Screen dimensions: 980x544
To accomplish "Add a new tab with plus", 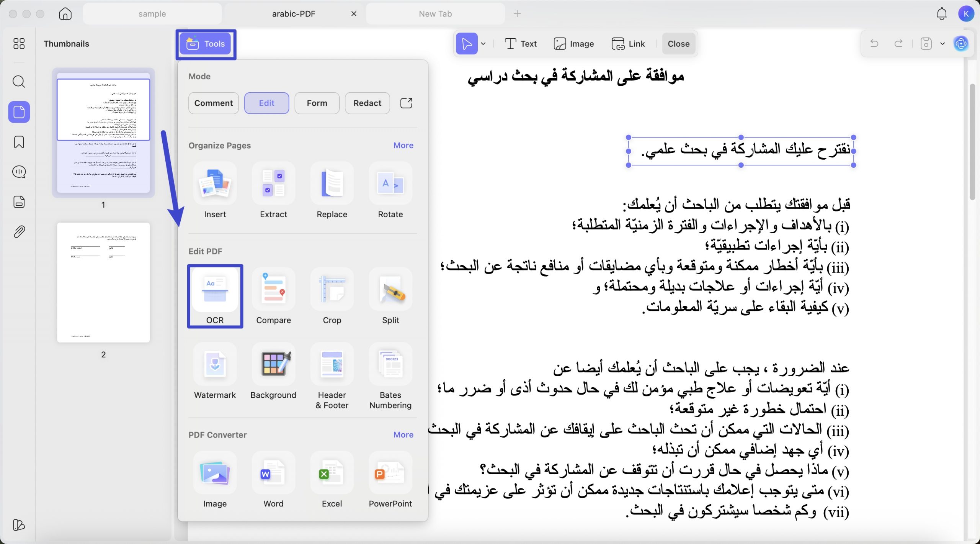I will point(517,14).
